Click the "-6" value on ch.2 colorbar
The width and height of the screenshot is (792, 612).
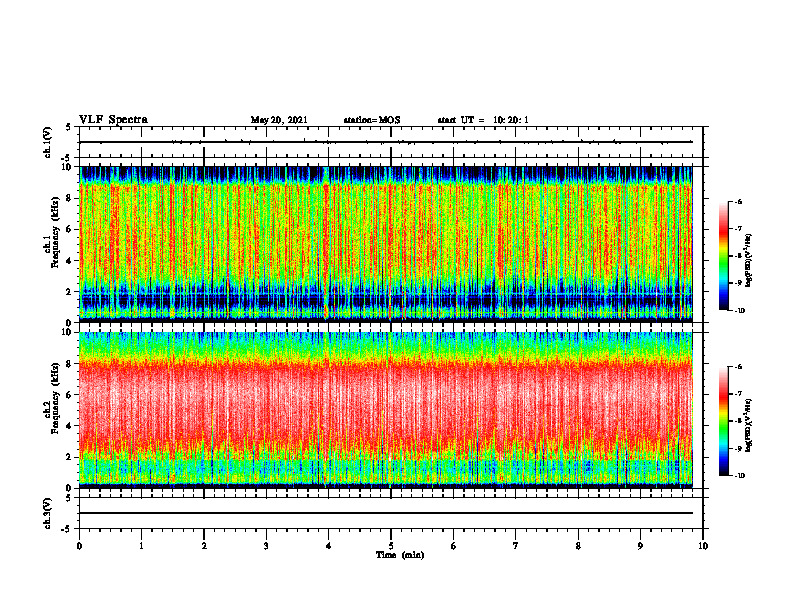tap(738, 367)
